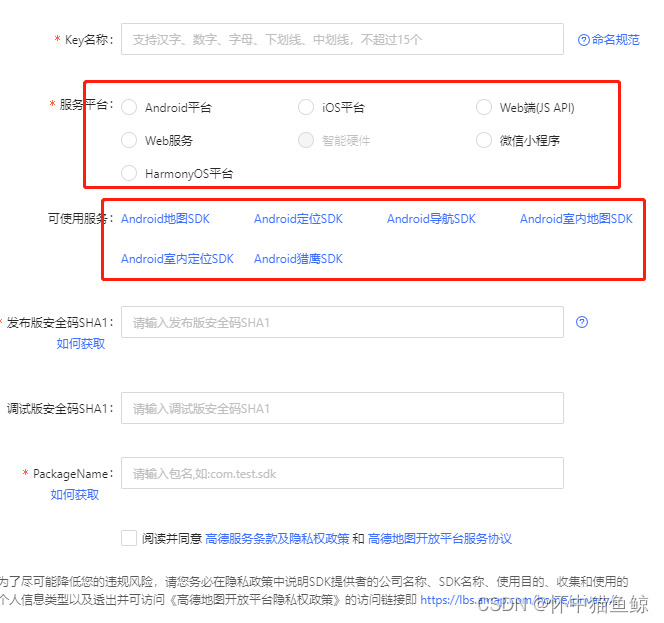Click the PackageName label text
The image size is (664, 623).
[x=73, y=473]
